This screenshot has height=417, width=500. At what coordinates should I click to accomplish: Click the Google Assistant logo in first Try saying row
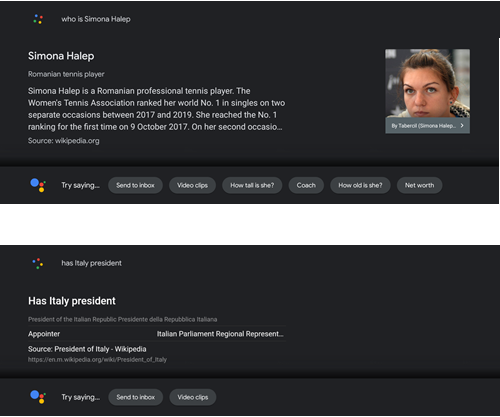click(x=38, y=185)
